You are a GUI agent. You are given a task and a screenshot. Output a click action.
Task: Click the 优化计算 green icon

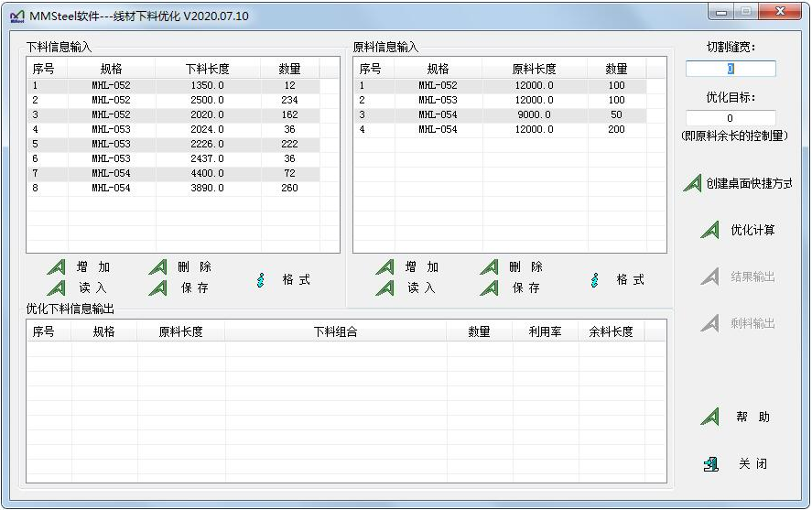coord(710,230)
